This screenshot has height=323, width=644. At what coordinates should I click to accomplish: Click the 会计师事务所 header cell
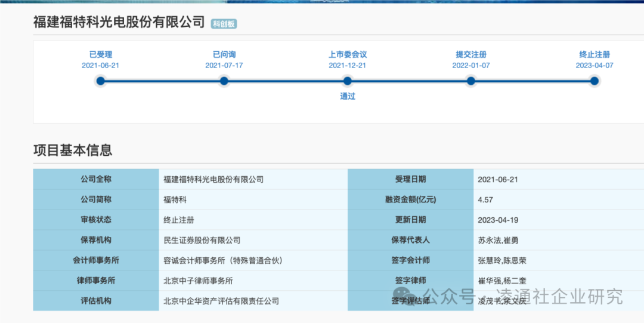coord(96,260)
